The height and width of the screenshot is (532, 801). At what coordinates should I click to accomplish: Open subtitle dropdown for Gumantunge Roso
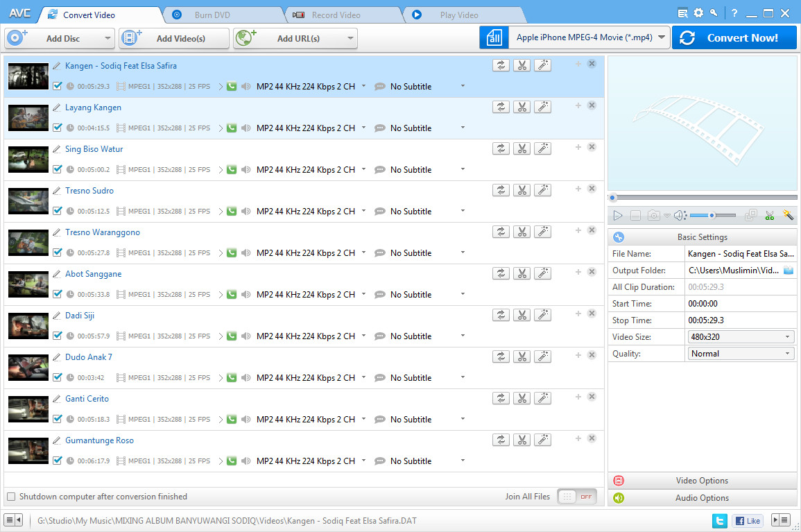(x=463, y=461)
